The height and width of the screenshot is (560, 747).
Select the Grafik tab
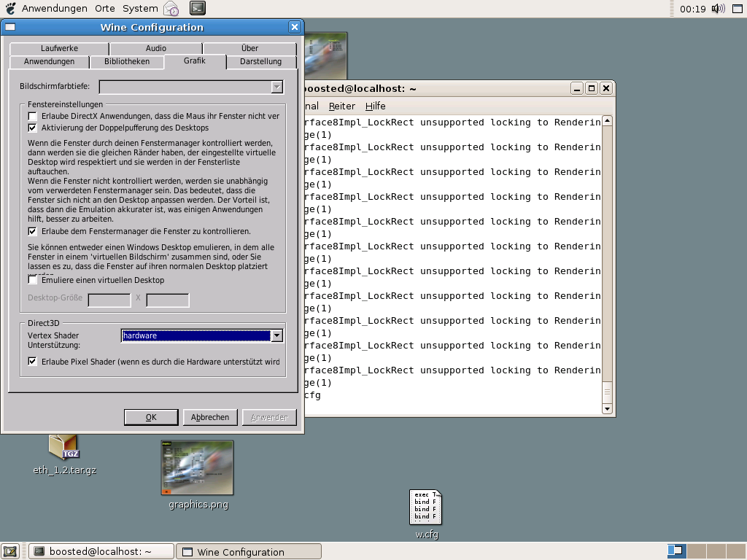click(195, 61)
